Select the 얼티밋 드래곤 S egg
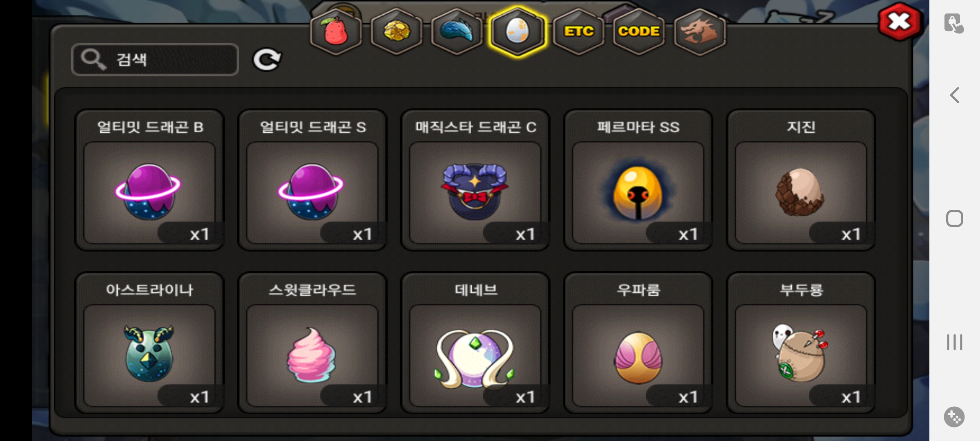The height and width of the screenshot is (441, 980). (312, 180)
